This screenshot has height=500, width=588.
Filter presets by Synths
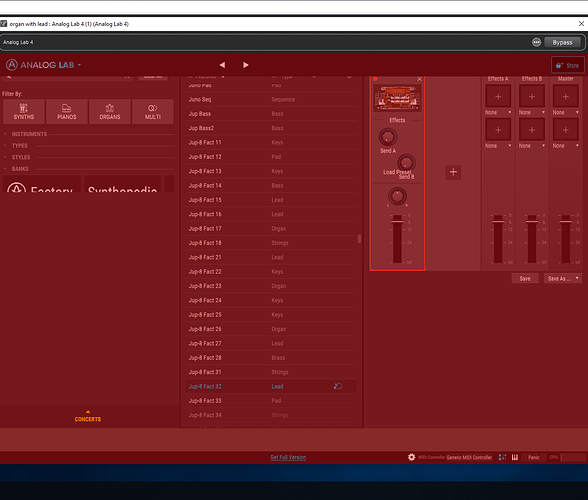24,112
